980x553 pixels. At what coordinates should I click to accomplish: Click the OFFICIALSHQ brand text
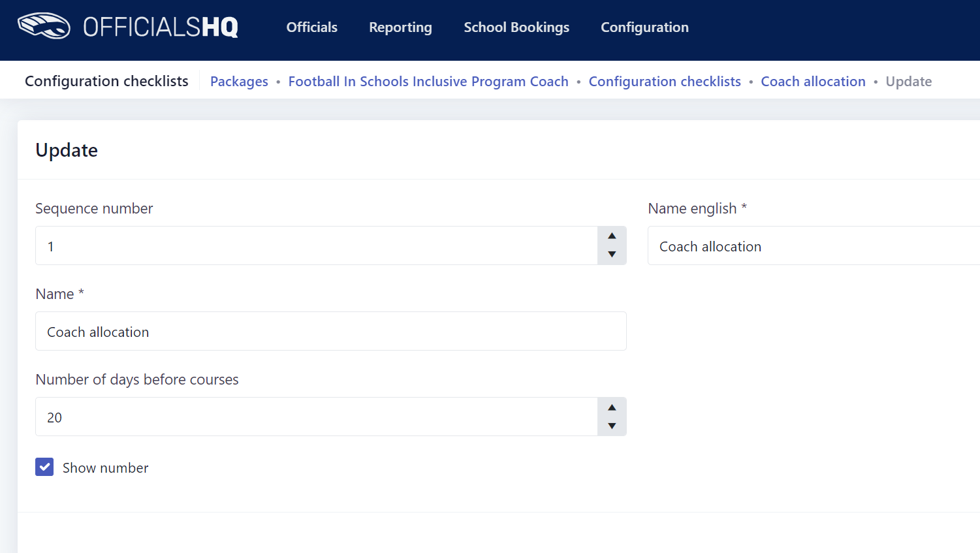tap(161, 27)
